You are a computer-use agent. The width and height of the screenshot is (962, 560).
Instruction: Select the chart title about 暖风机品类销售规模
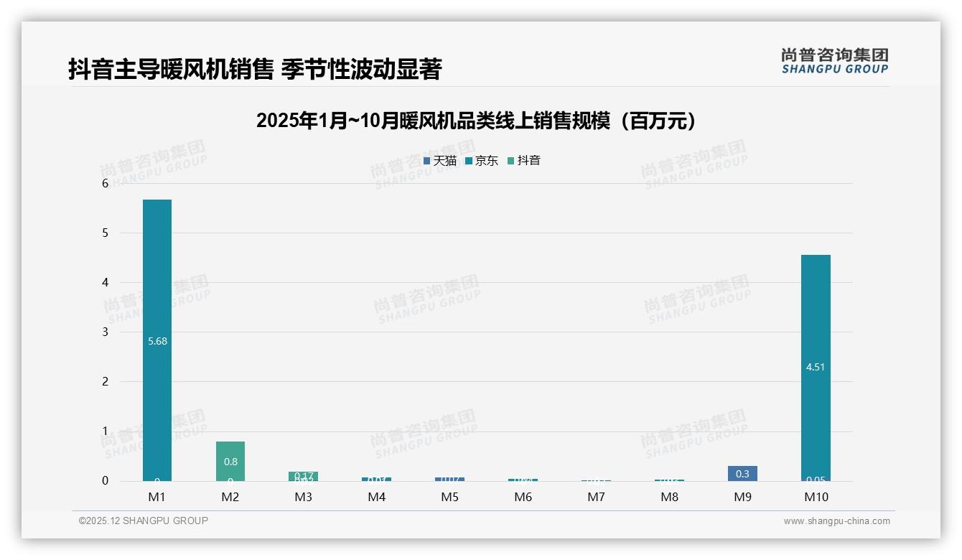coord(476,120)
